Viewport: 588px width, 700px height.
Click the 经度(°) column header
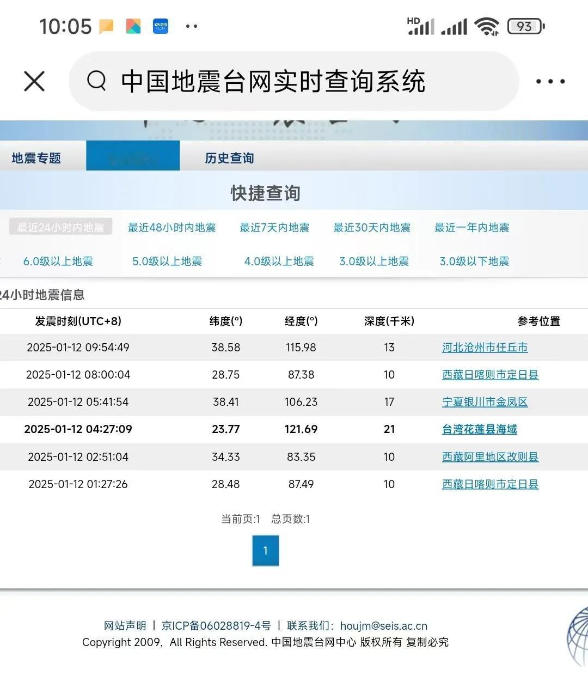pyautogui.click(x=301, y=321)
